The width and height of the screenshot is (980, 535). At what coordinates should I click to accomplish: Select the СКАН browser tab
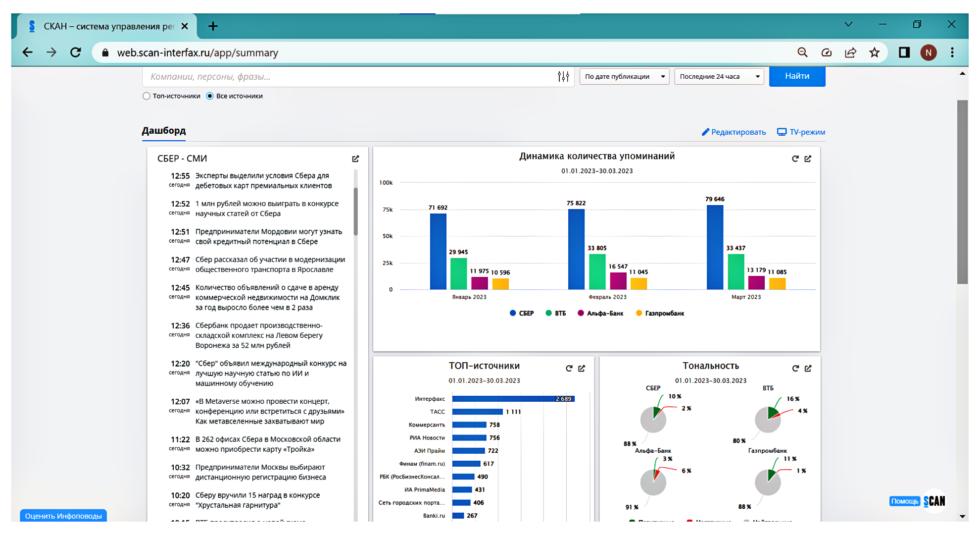click(106, 26)
